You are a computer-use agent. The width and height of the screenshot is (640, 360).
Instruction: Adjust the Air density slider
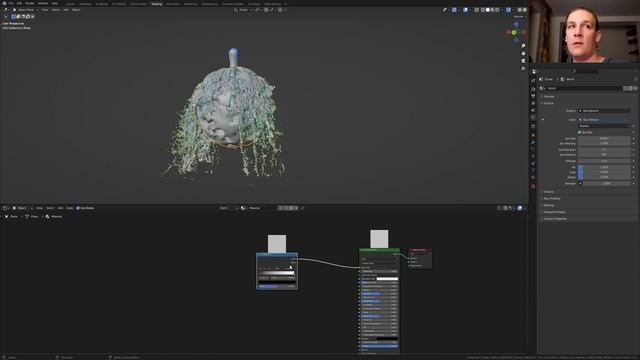coord(604,167)
